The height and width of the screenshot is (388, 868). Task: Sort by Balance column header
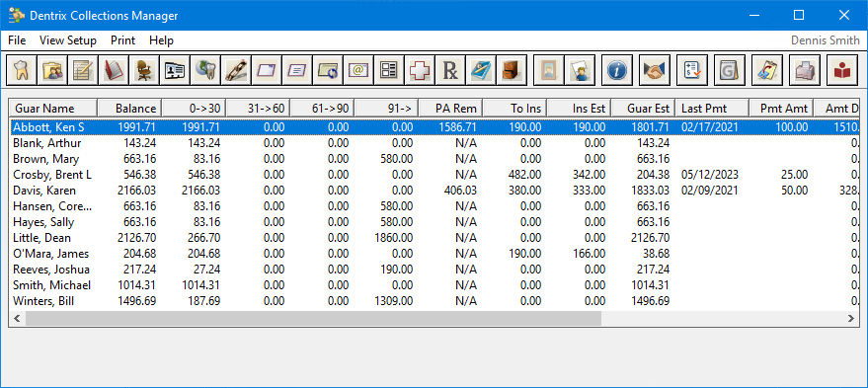130,109
